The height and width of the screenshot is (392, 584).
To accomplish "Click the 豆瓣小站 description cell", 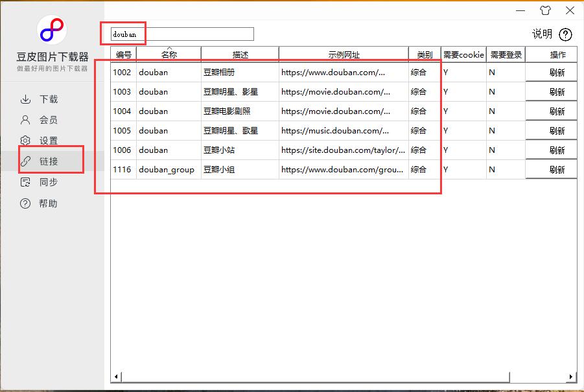I will tap(240, 150).
